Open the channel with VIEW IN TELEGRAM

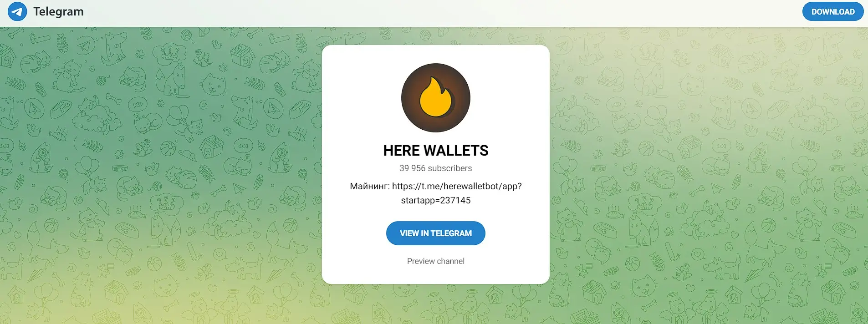coord(436,233)
